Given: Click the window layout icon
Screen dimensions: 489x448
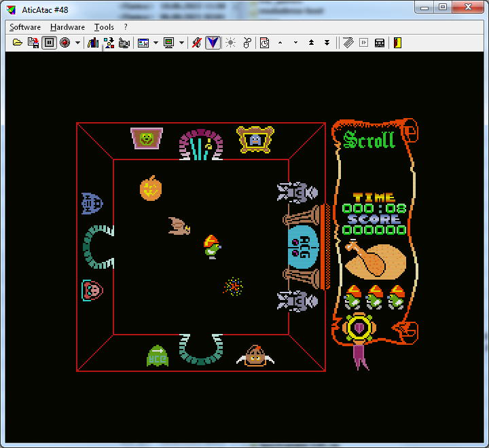Looking at the screenshot, I should 143,43.
